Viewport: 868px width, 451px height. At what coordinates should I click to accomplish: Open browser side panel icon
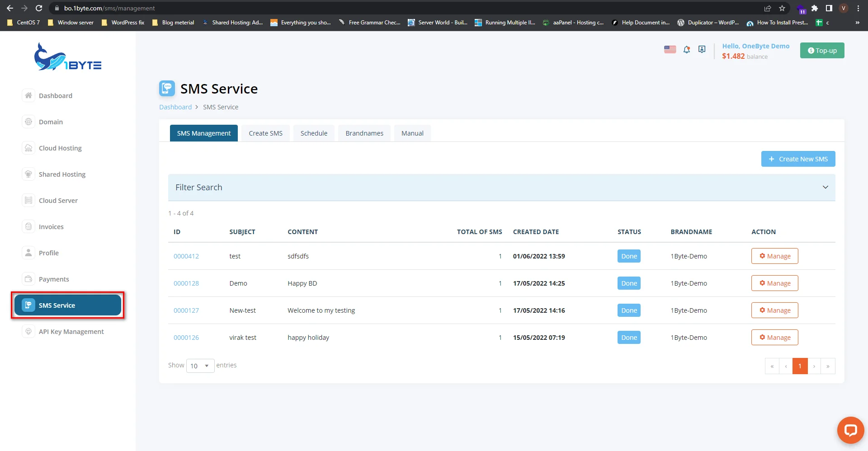[x=829, y=8]
